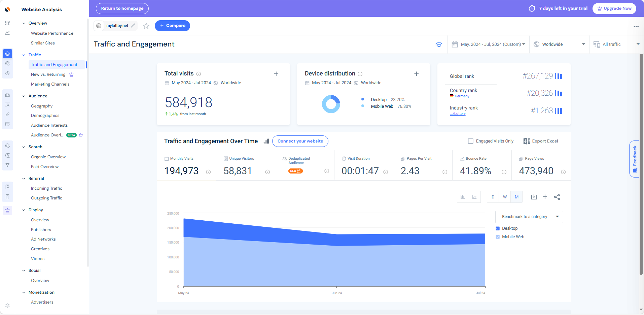Open the three-dot more options menu

pyautogui.click(x=636, y=26)
